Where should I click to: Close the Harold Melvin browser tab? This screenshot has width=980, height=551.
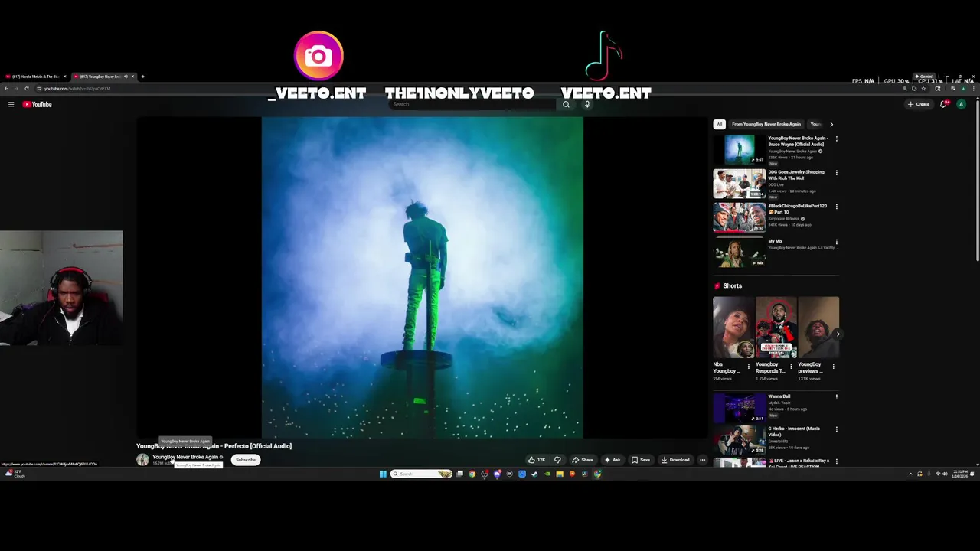65,77
